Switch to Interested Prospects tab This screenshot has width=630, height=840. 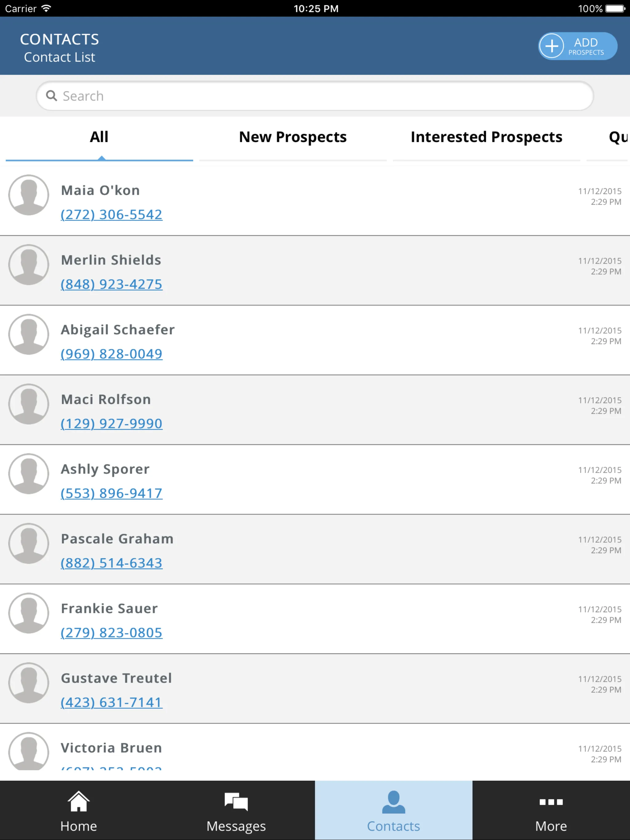click(x=486, y=136)
